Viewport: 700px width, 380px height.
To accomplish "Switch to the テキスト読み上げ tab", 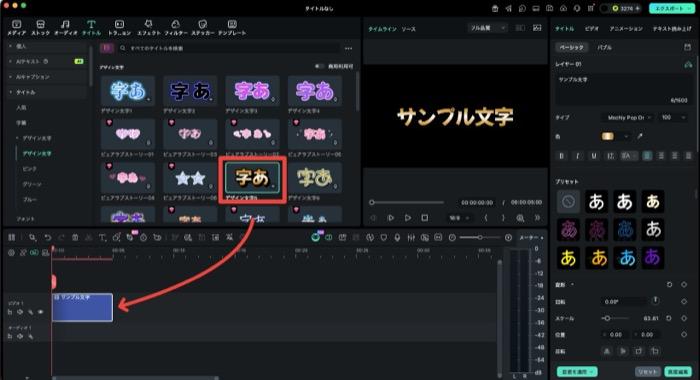I will click(672, 29).
